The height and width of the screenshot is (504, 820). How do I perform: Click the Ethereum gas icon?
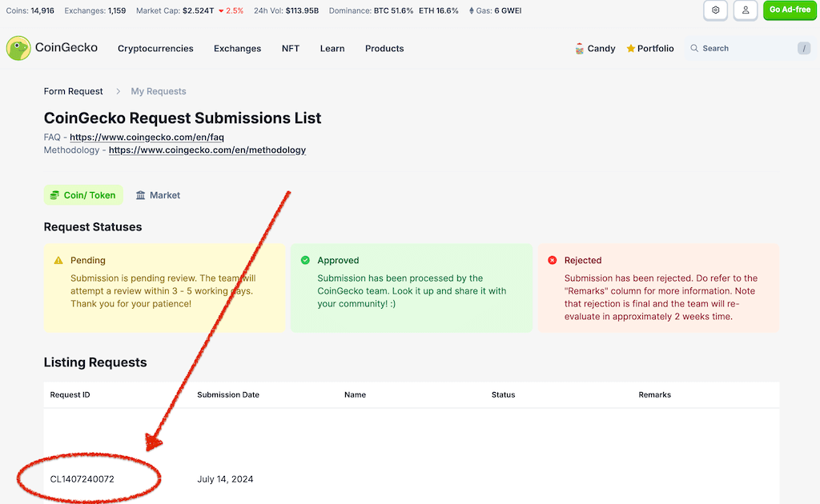click(x=472, y=10)
